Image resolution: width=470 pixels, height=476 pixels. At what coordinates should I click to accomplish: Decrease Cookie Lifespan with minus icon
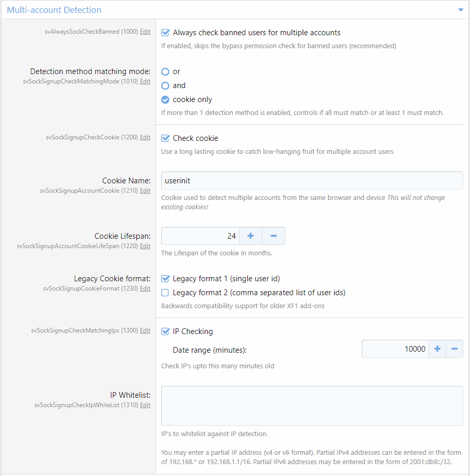[274, 236]
